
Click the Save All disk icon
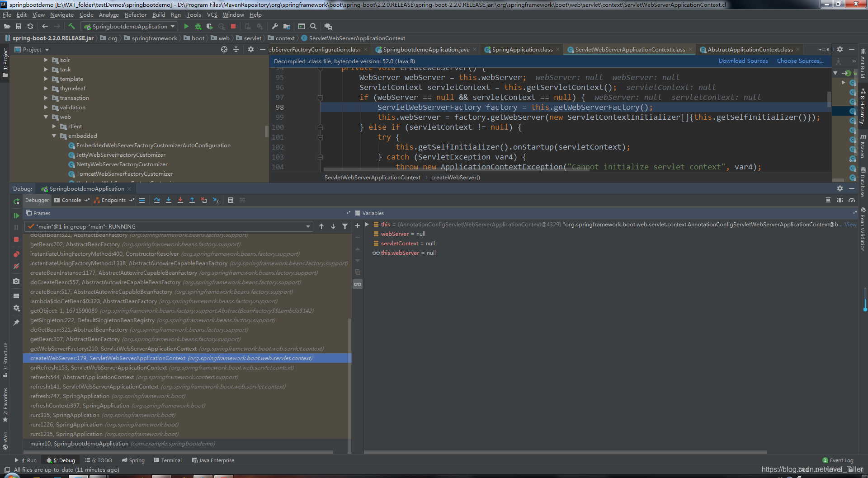click(19, 27)
